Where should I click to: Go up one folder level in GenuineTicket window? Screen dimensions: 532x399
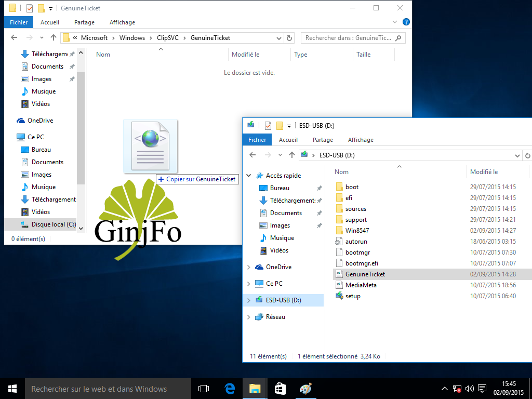(54, 37)
